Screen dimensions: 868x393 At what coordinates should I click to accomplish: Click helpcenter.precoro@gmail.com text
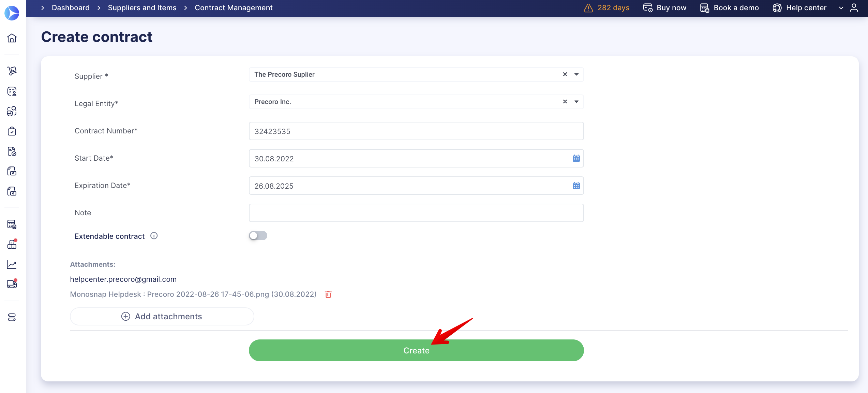point(123,279)
